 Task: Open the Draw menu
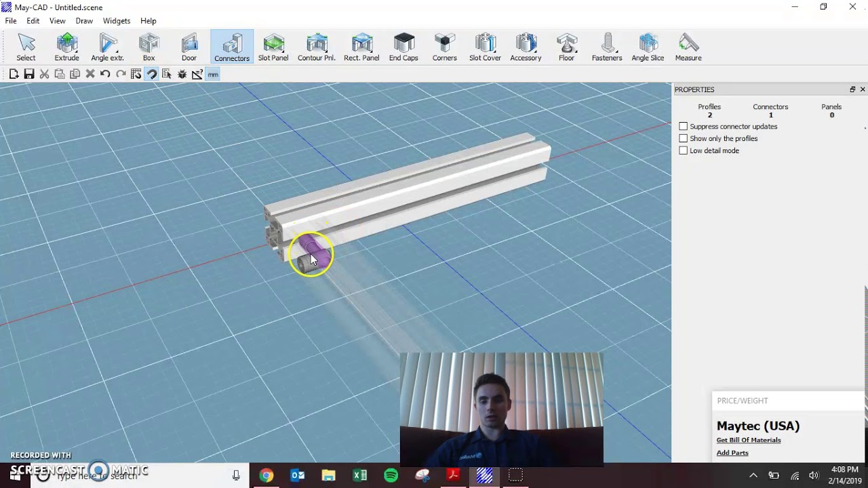click(x=84, y=21)
